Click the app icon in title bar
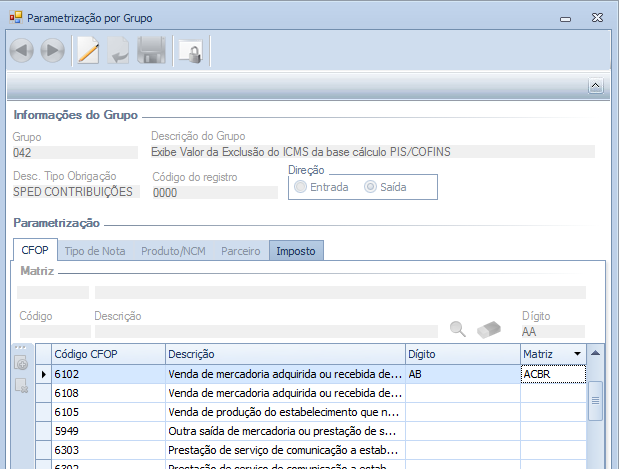Image resolution: width=619 pixels, height=469 pixels. tap(16, 18)
